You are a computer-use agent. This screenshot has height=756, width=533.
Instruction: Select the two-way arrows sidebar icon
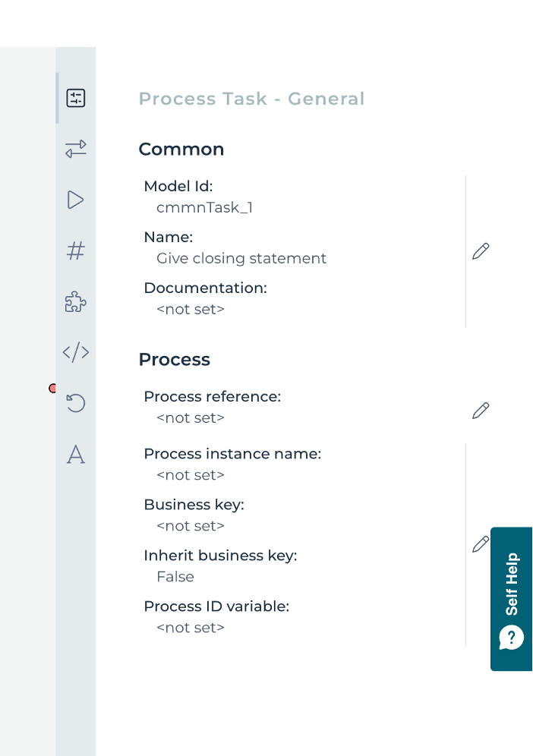pyautogui.click(x=76, y=149)
